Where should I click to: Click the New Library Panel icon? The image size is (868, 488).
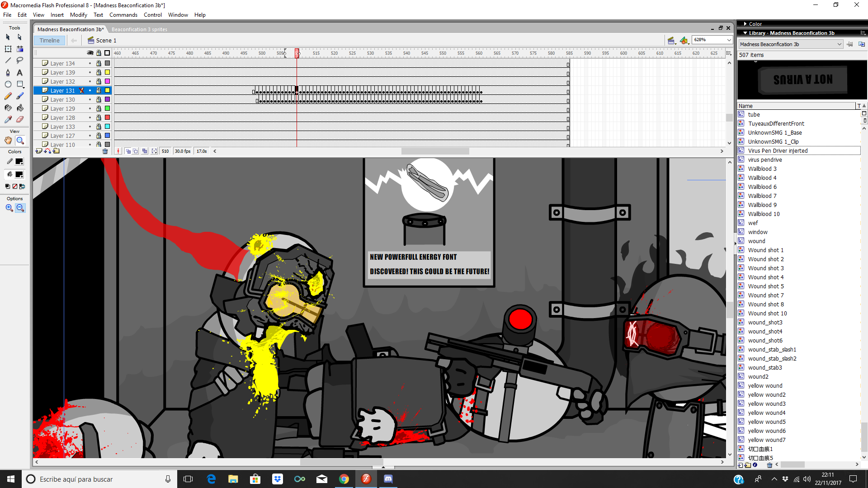click(x=862, y=44)
